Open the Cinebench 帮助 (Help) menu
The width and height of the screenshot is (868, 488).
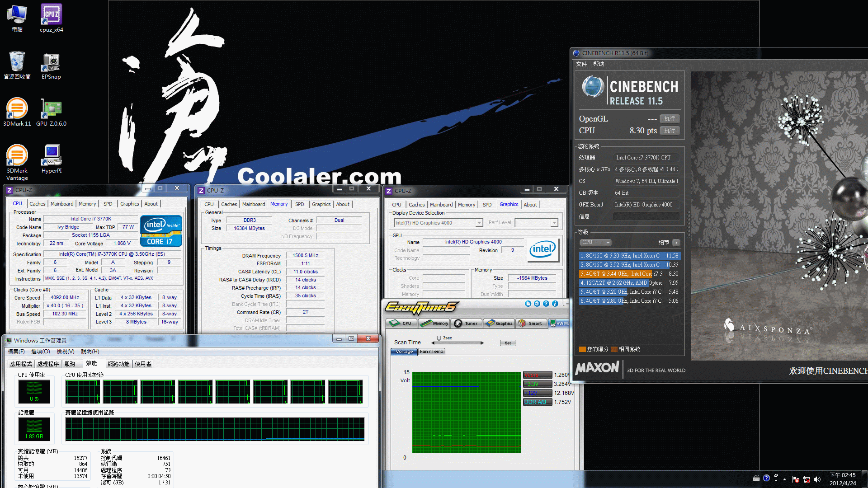(599, 64)
